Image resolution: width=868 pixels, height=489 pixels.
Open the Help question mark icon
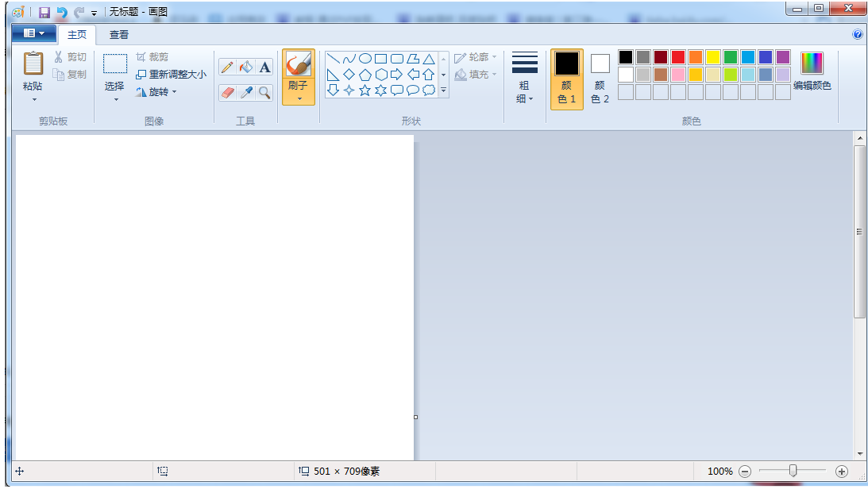(858, 34)
